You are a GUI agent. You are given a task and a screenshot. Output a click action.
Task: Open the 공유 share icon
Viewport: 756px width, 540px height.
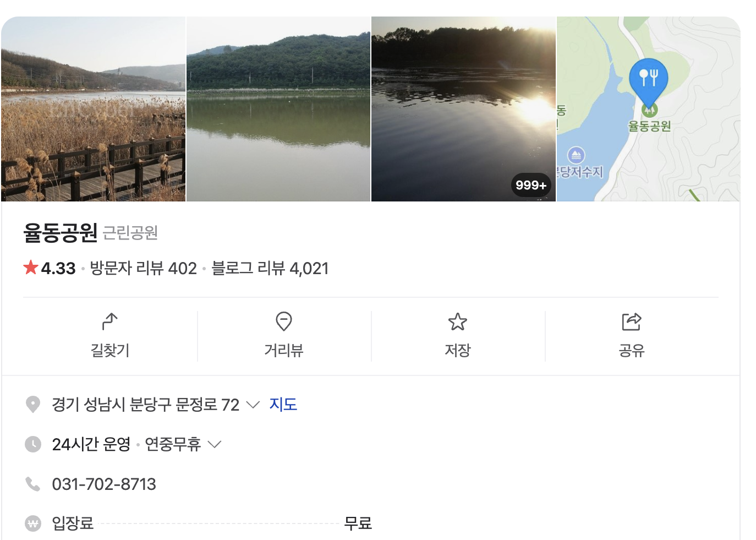[x=632, y=322]
